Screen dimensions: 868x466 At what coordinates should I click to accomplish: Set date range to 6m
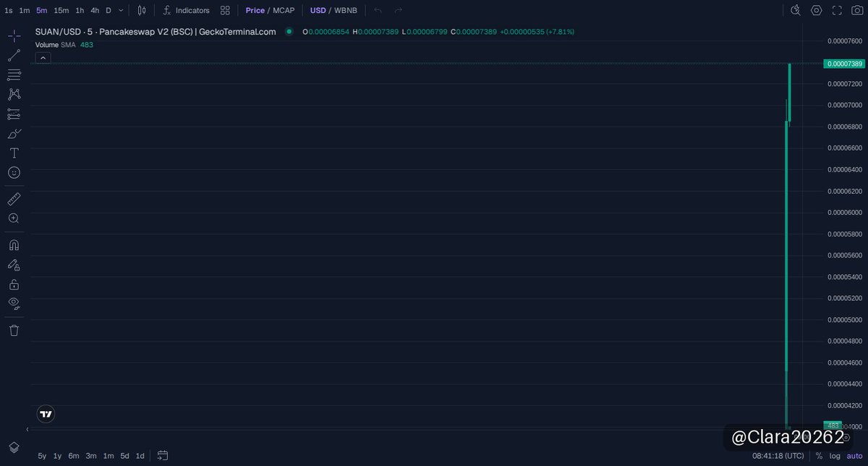[74, 456]
